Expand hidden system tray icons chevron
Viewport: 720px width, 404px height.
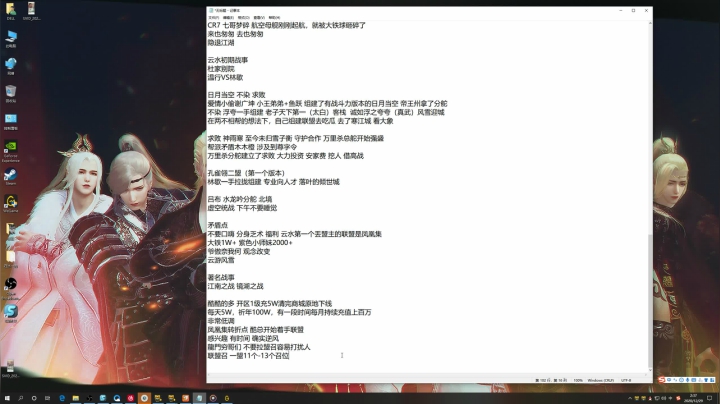pyautogui.click(x=630, y=398)
